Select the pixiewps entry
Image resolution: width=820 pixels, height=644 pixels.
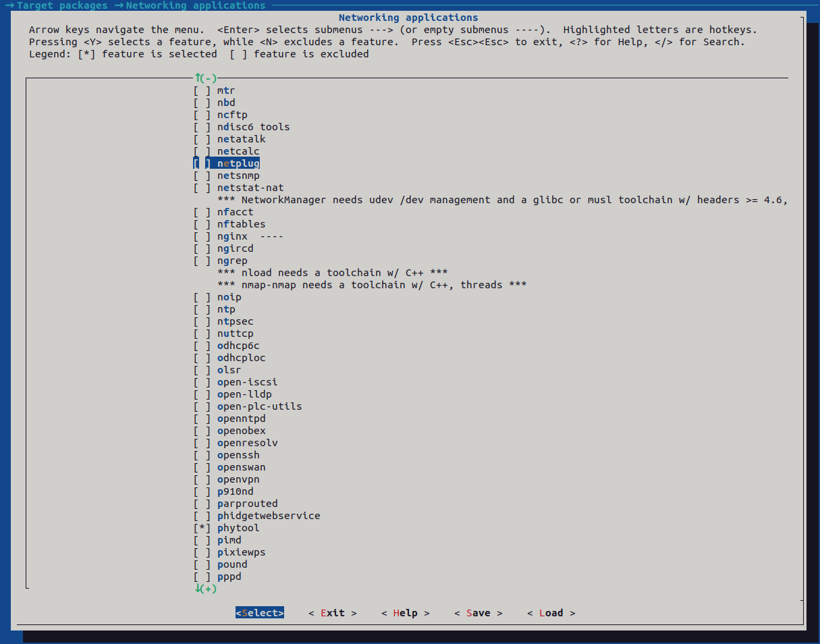point(241,552)
